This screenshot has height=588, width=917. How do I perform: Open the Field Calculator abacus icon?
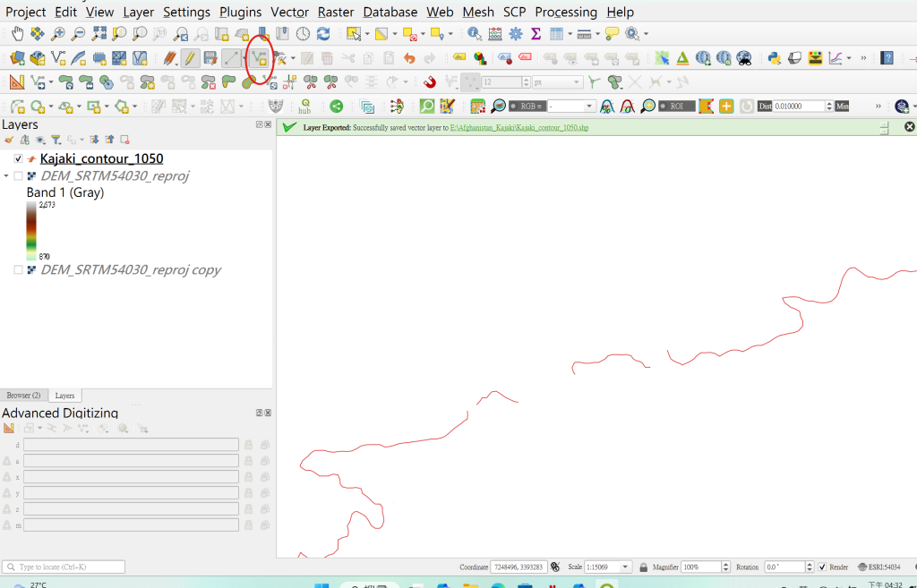pos(495,34)
